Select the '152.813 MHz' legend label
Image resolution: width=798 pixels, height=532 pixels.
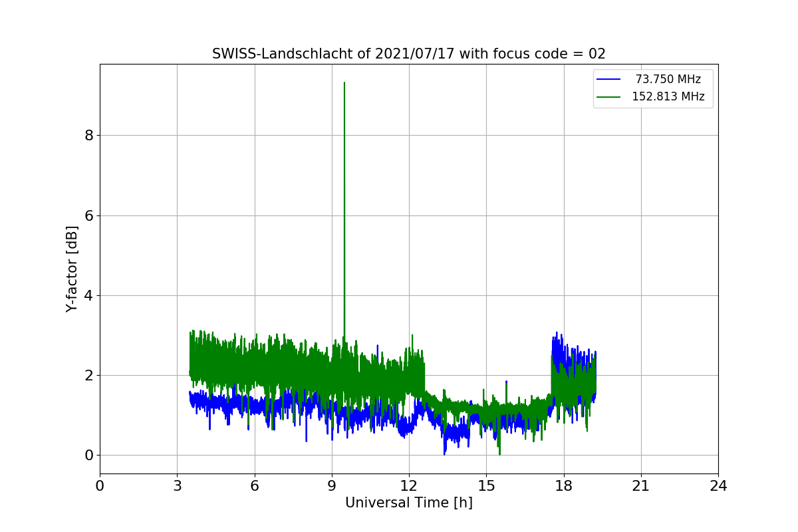coord(668,97)
